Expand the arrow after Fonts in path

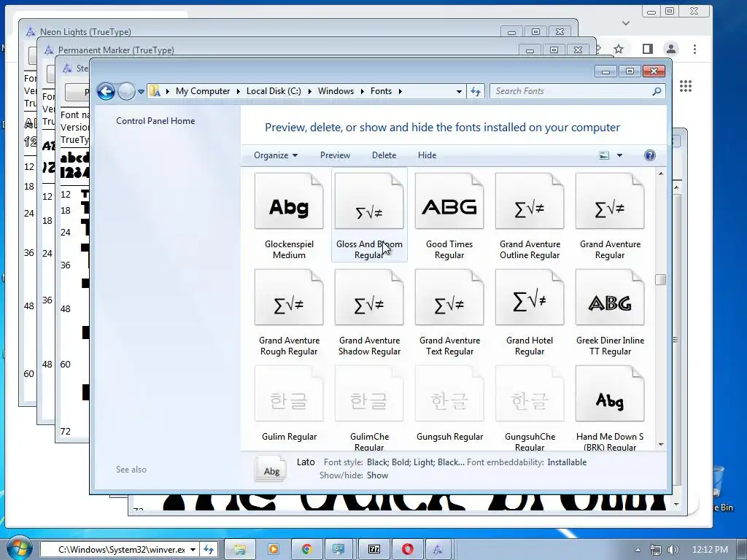(x=400, y=91)
